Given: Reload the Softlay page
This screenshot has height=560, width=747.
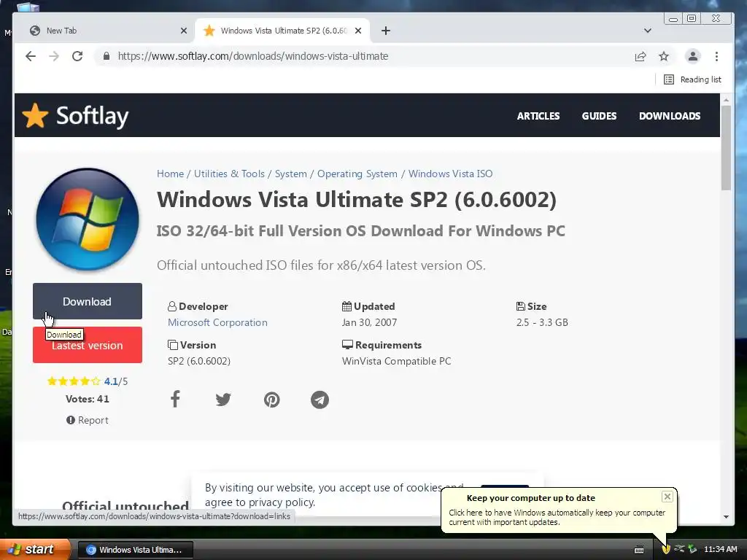Looking at the screenshot, I should [x=77, y=56].
